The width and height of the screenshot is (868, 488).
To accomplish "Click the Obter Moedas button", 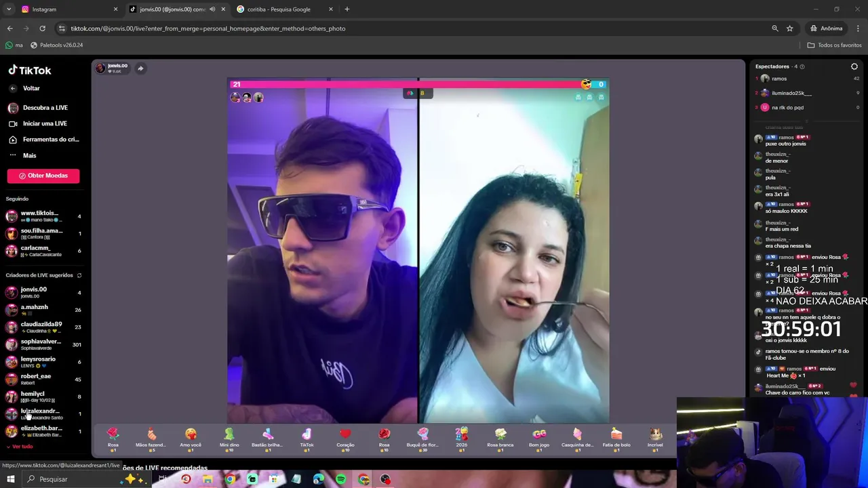I will (x=43, y=176).
